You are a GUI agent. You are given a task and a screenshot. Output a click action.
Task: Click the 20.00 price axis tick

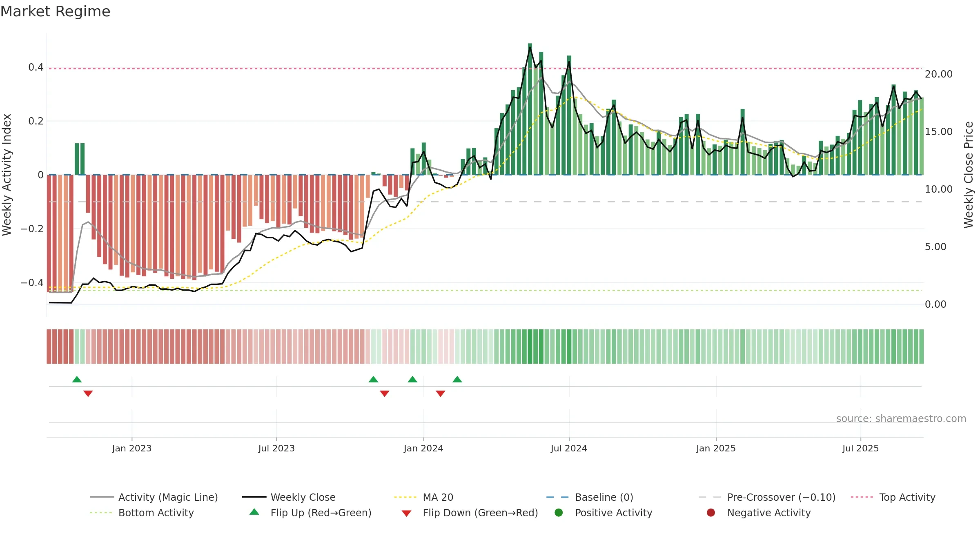pos(938,74)
